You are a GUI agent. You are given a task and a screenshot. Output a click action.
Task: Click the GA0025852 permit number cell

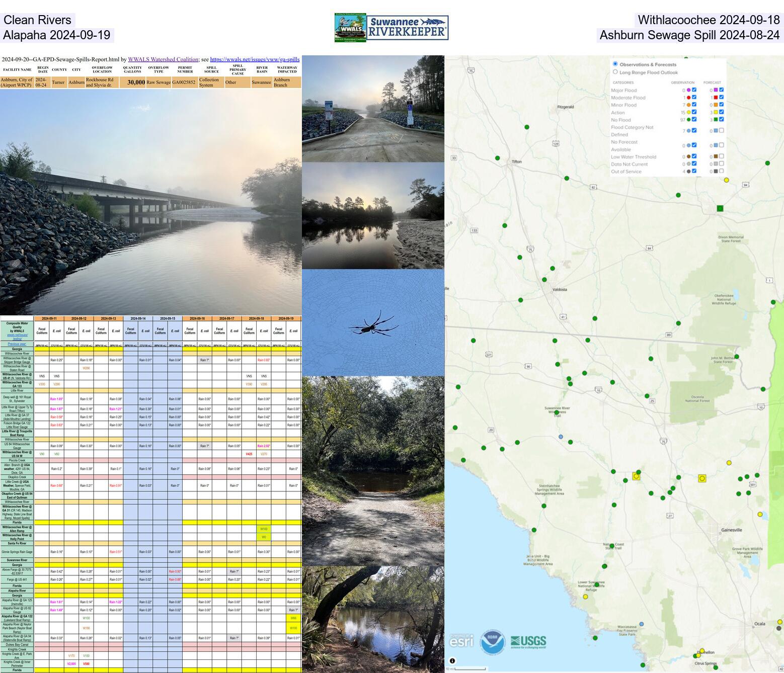pyautogui.click(x=185, y=82)
